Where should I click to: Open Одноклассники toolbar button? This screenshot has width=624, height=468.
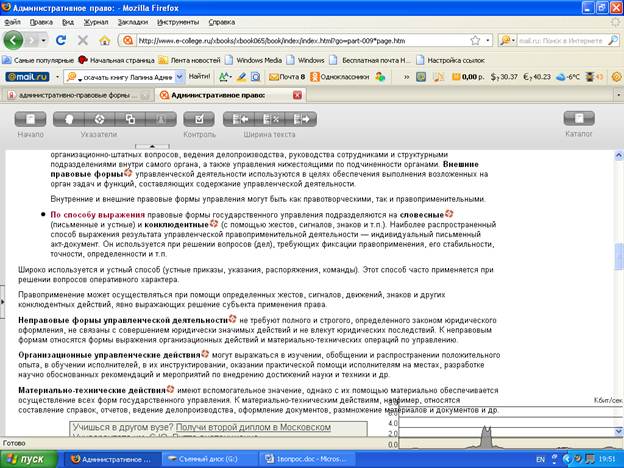tap(340, 77)
